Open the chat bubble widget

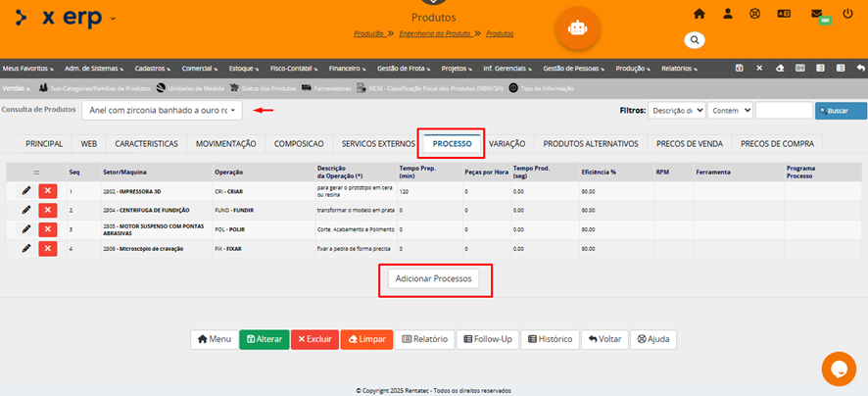point(840,369)
